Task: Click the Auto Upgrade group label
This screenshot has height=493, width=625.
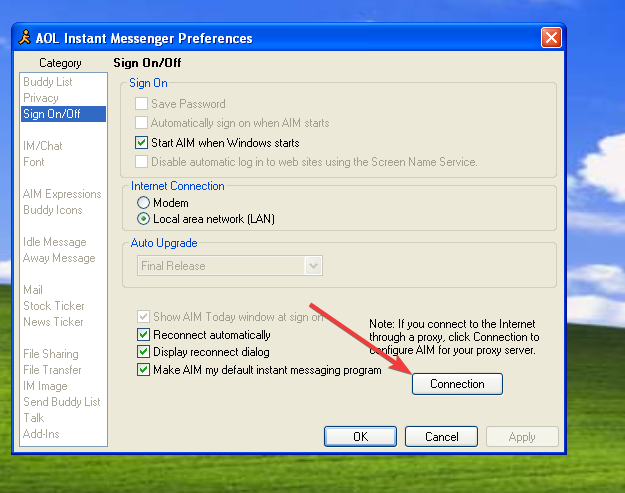Action: [164, 243]
